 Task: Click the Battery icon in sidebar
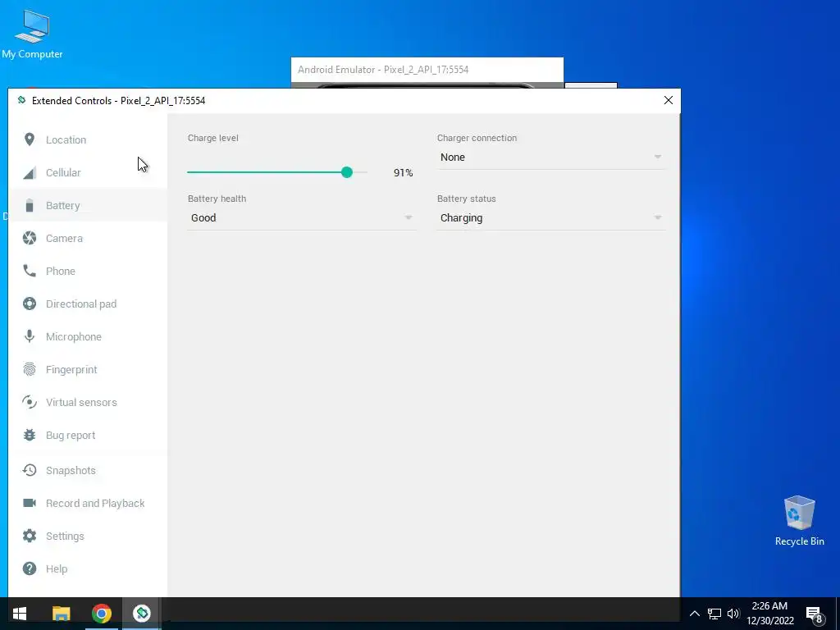coord(30,205)
